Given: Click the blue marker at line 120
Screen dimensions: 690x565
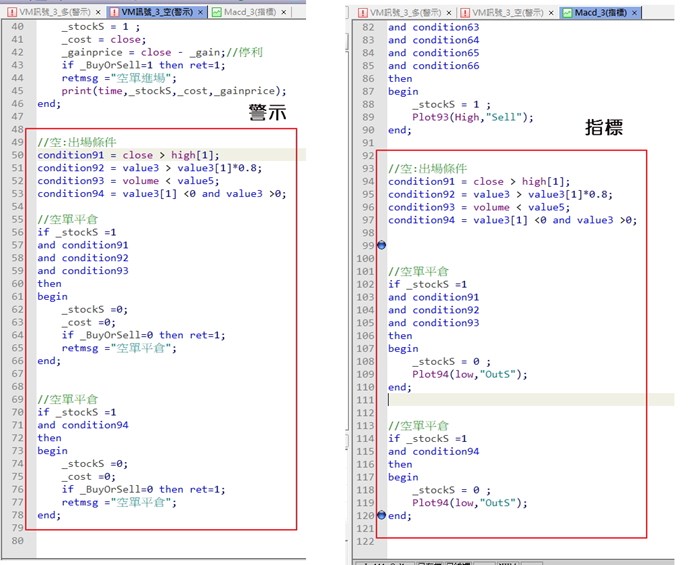Looking at the screenshot, I should (381, 515).
